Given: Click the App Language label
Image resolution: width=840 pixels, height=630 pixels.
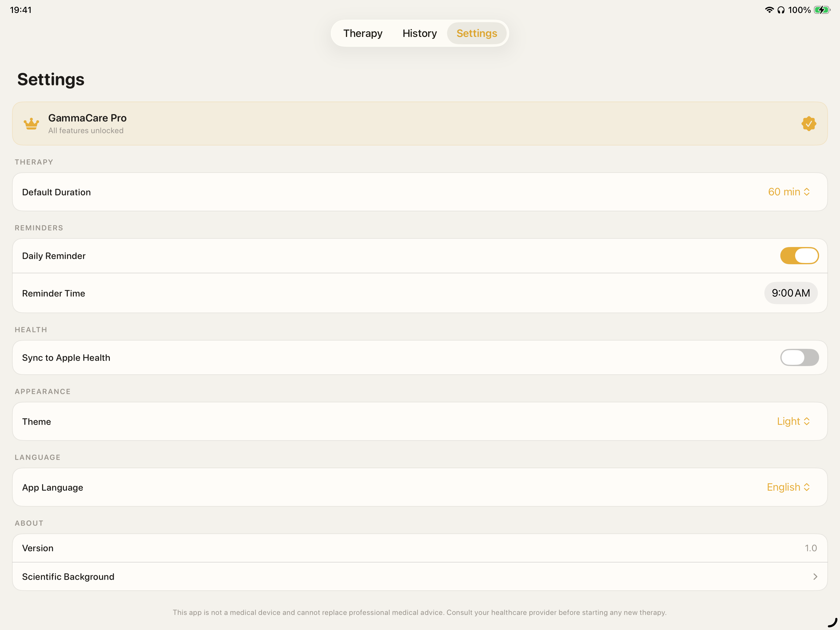Looking at the screenshot, I should [52, 488].
